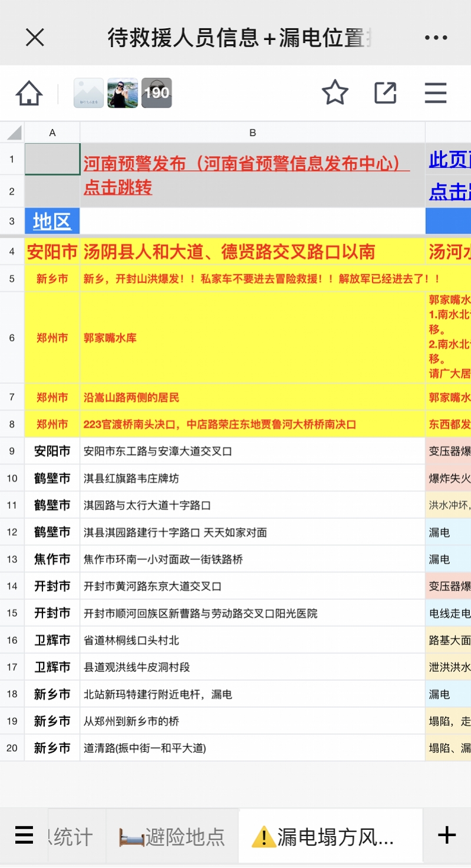Tap the star to favorite this document
The height and width of the screenshot is (868, 471).
pyautogui.click(x=335, y=92)
